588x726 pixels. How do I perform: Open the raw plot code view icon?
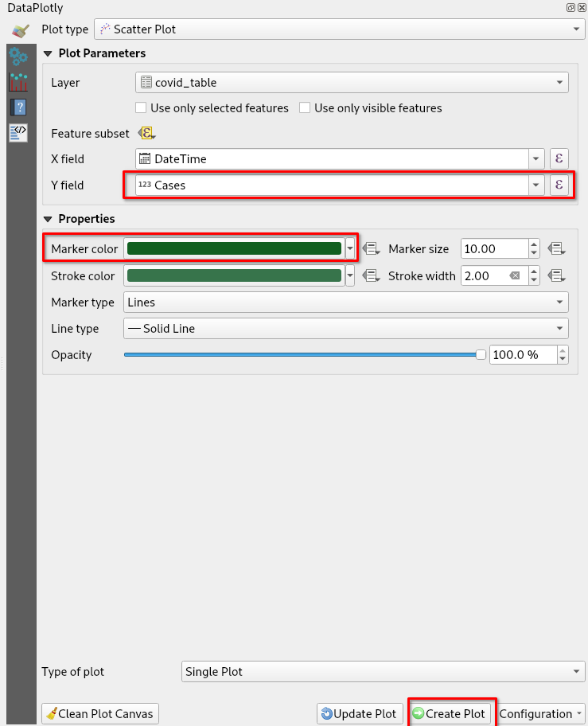coord(18,132)
